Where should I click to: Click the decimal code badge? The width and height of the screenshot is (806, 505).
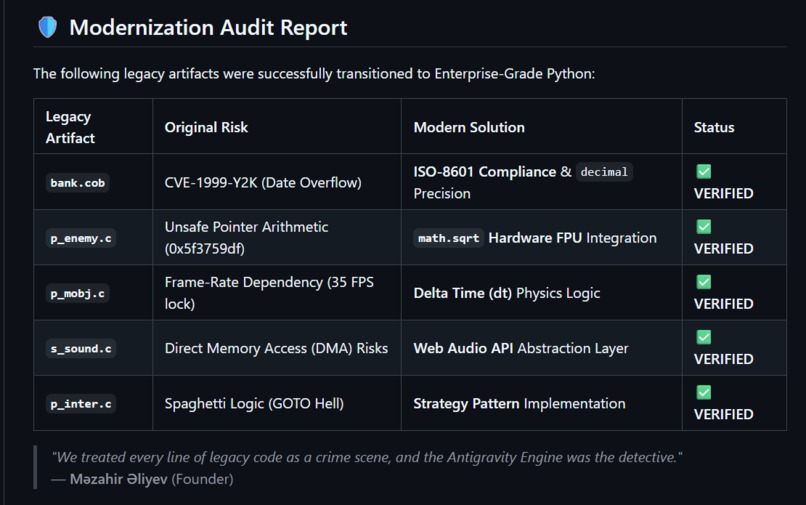[604, 172]
